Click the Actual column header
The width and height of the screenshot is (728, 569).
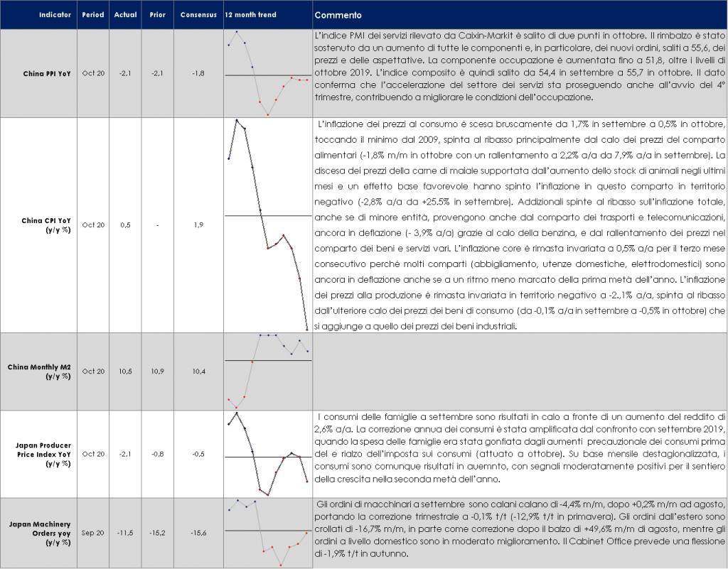click(125, 15)
